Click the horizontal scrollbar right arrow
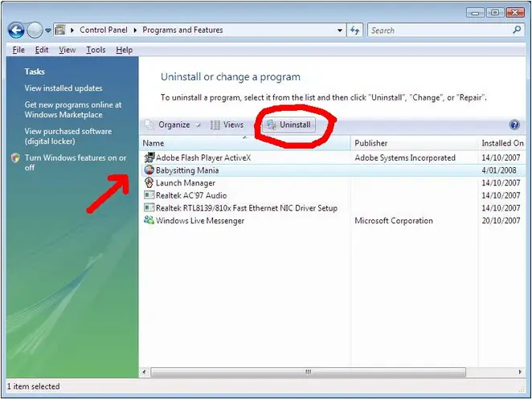The width and height of the screenshot is (532, 400). [x=520, y=372]
